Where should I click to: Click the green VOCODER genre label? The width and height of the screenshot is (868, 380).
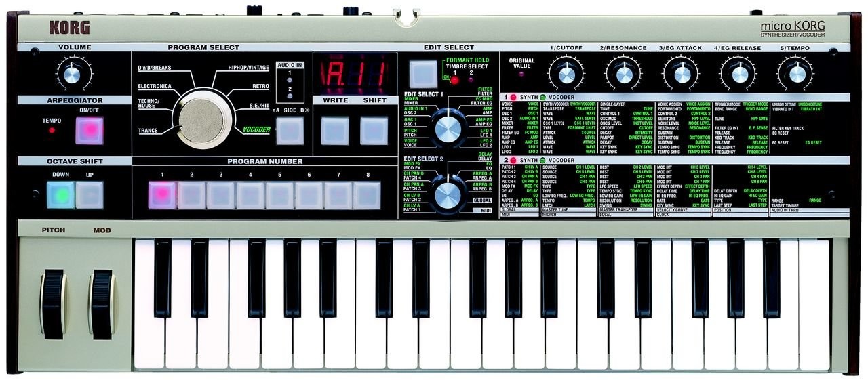[256, 129]
